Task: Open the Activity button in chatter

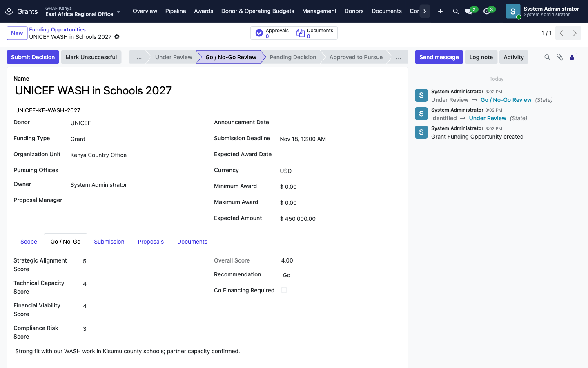Action: pyautogui.click(x=514, y=57)
